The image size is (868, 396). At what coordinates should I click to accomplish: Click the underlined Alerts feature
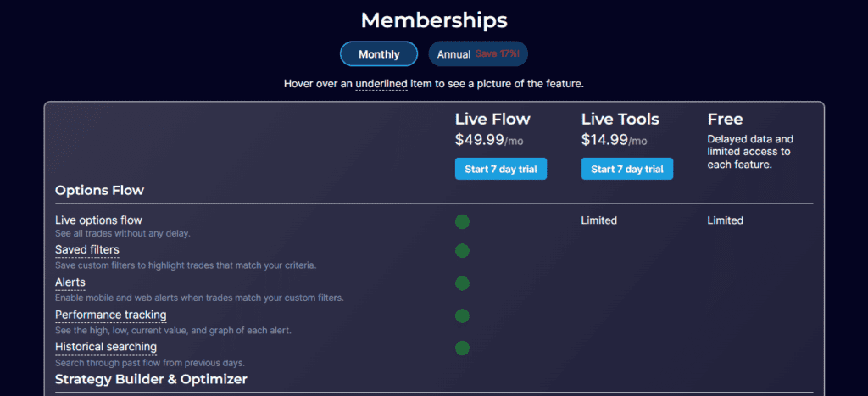(x=70, y=282)
